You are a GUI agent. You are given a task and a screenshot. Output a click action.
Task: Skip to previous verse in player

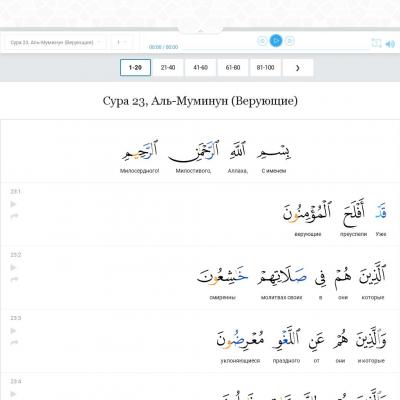(x=262, y=41)
